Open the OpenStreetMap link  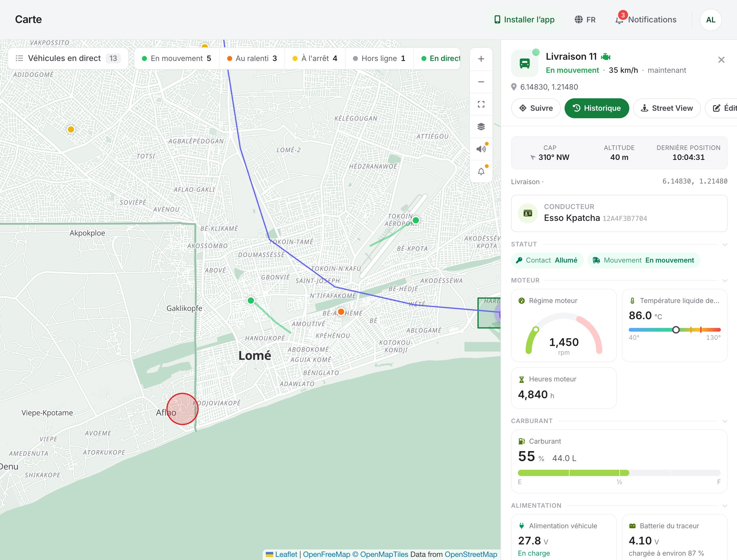click(471, 554)
